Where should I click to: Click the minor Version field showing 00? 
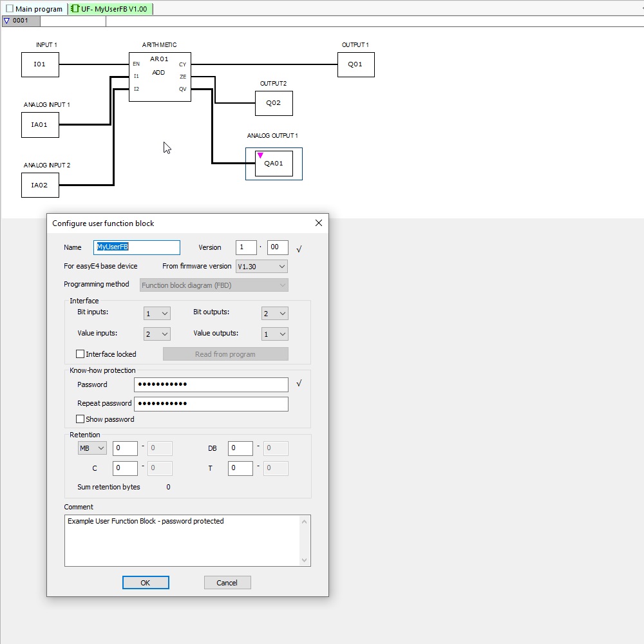coord(278,247)
